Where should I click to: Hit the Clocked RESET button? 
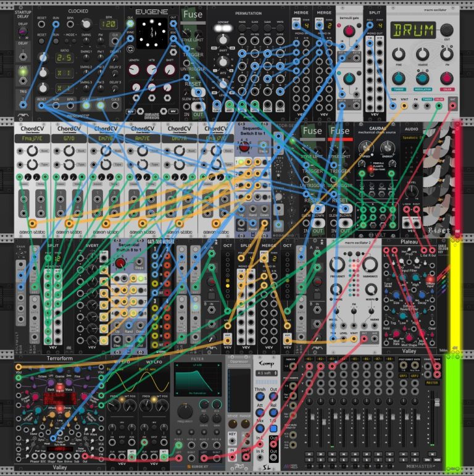tap(41, 41)
